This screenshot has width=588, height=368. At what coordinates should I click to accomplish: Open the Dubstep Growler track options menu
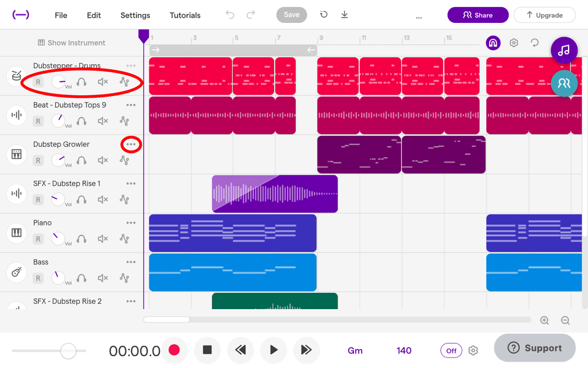click(131, 144)
